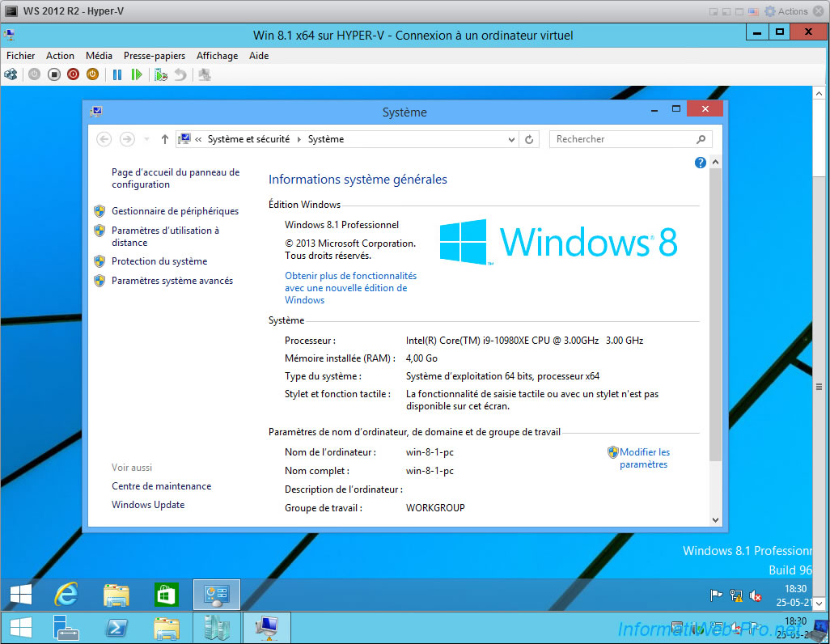The height and width of the screenshot is (644, 830).
Task: Open the Aide menu
Action: (259, 56)
